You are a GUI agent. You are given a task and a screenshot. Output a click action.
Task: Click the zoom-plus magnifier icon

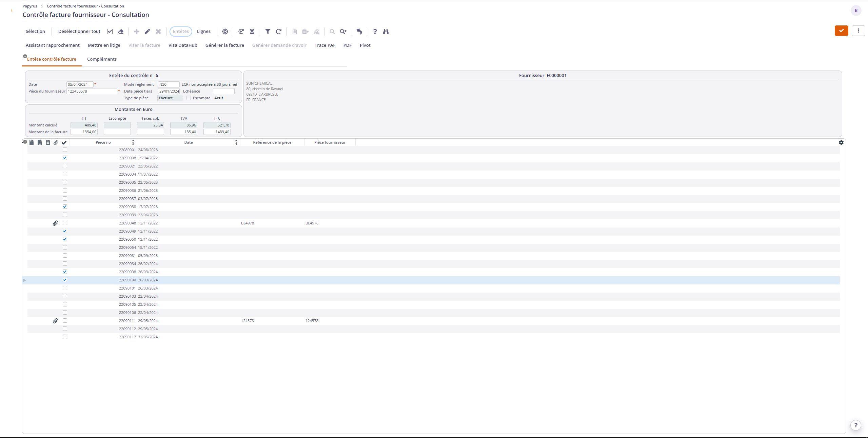(x=343, y=32)
